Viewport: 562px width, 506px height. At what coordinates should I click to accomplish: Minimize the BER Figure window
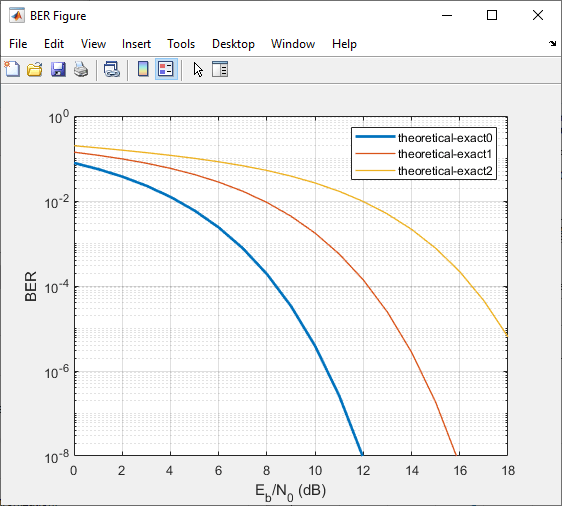447,15
